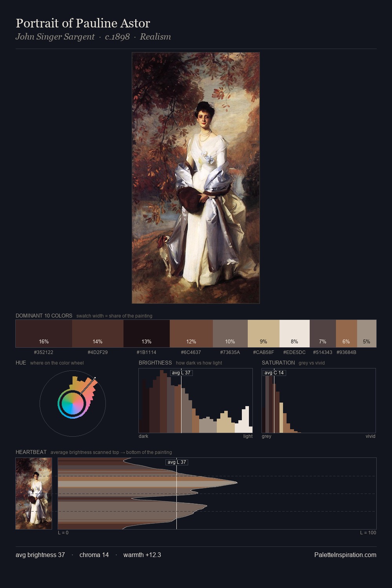Click the 'light' axis label under Brightness
The height and width of the screenshot is (588, 392).
(248, 436)
